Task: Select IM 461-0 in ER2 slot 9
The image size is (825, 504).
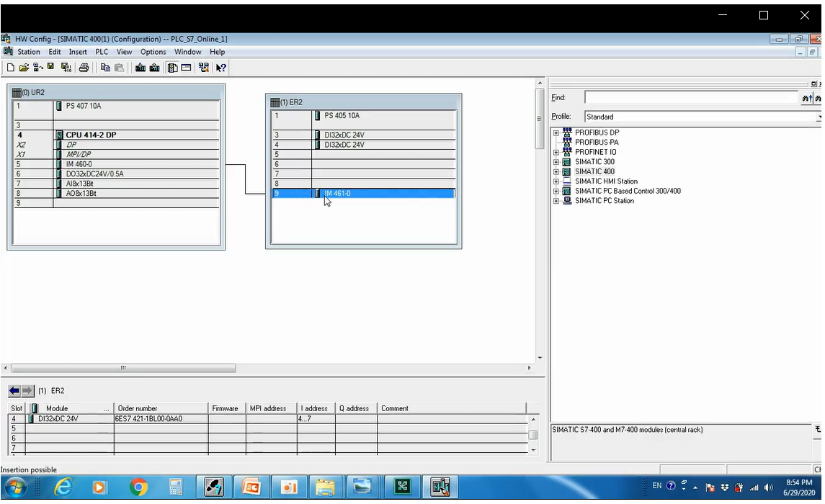Action: click(364, 194)
